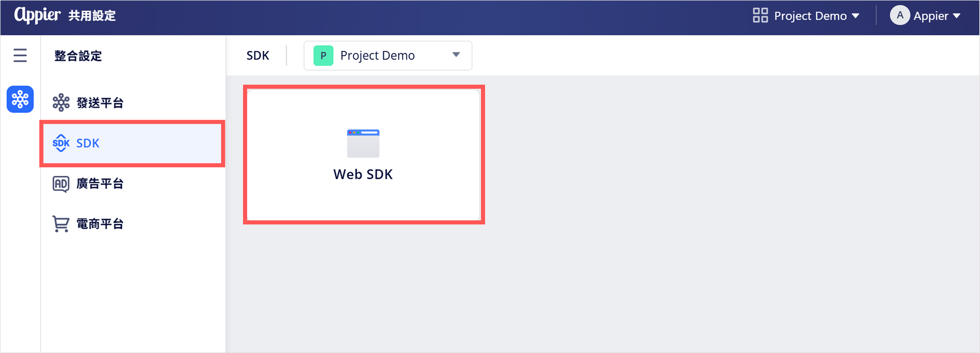Toggle the hamburger menu icon
The height and width of the screenshot is (353, 980).
point(20,55)
